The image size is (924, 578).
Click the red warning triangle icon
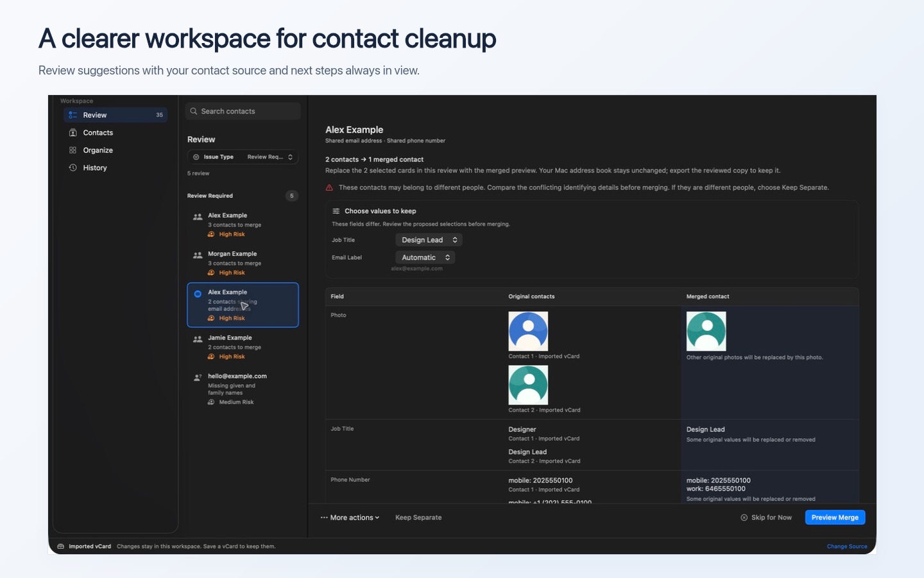329,188
